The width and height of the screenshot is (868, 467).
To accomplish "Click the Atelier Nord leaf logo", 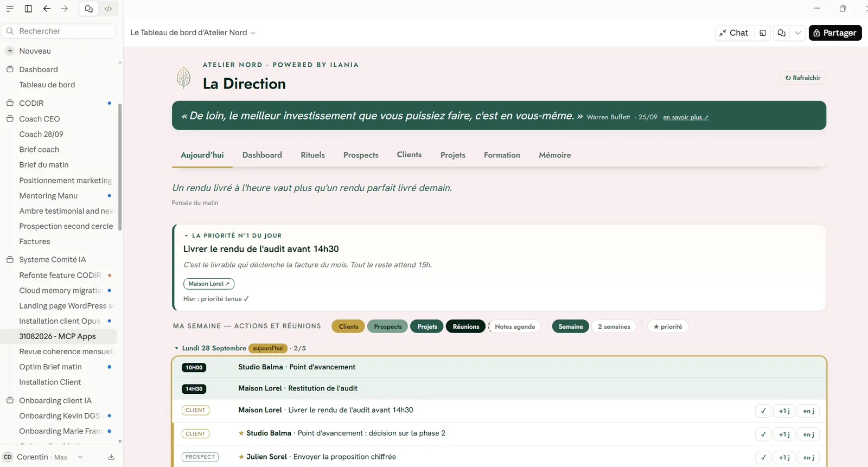I will (x=184, y=78).
